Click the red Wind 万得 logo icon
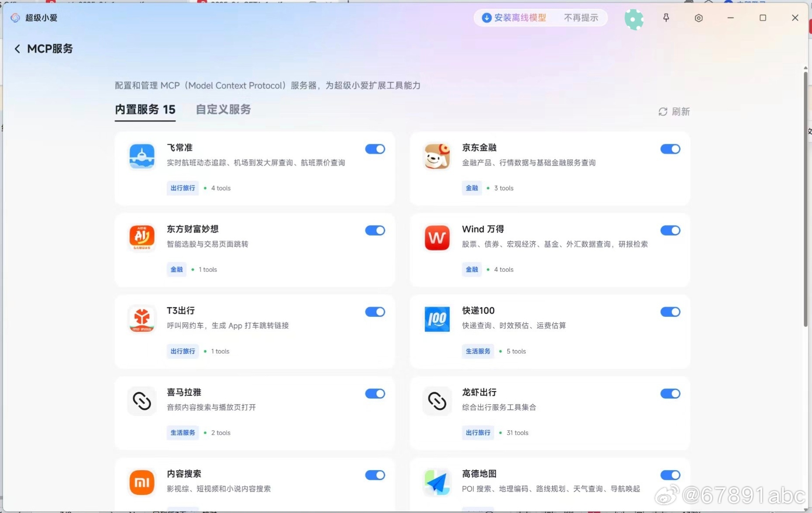 437,238
